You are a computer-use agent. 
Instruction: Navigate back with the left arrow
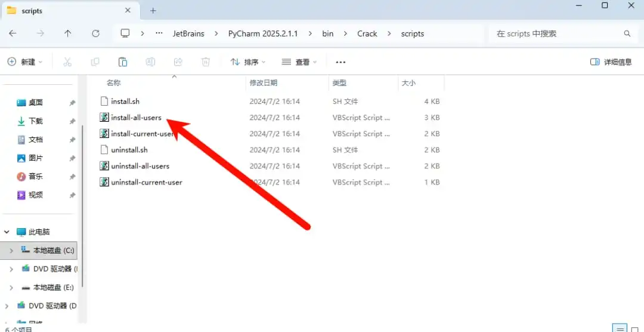tap(13, 33)
